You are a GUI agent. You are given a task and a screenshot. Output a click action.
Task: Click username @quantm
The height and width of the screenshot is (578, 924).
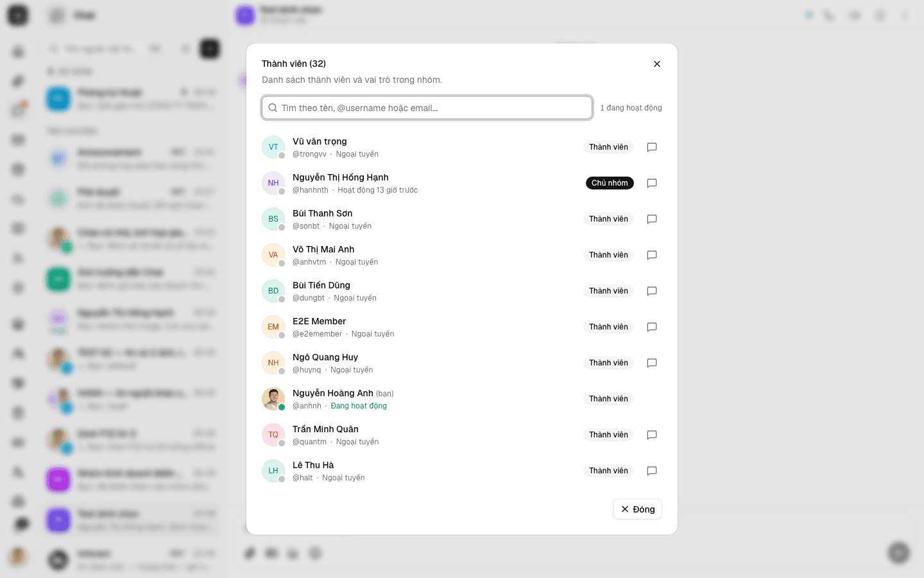(309, 442)
